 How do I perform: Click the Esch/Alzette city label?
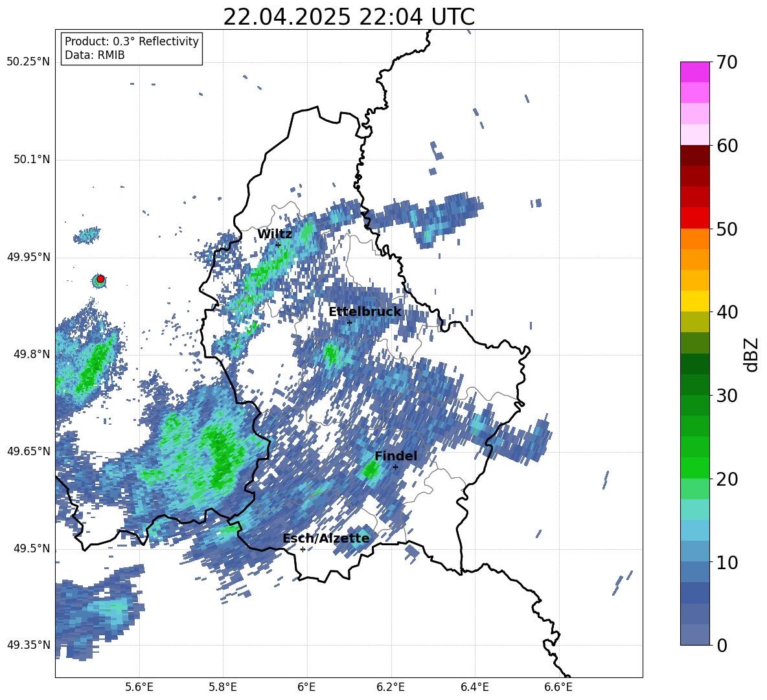tap(326, 538)
